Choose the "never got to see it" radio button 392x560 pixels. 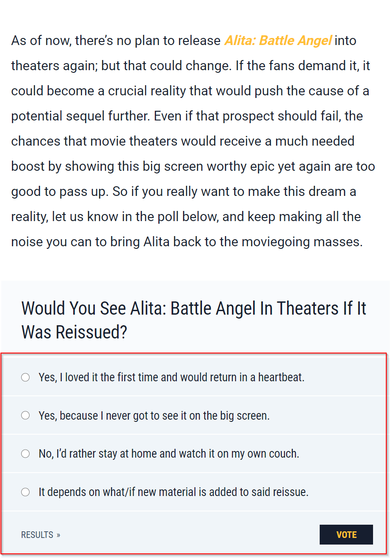26,415
